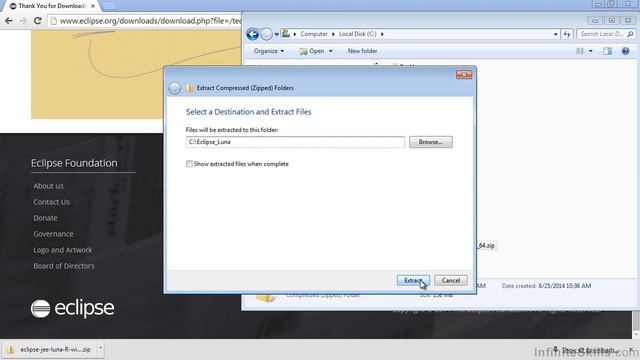
Task: Toggle the preview pane icon
Action: coord(607,51)
